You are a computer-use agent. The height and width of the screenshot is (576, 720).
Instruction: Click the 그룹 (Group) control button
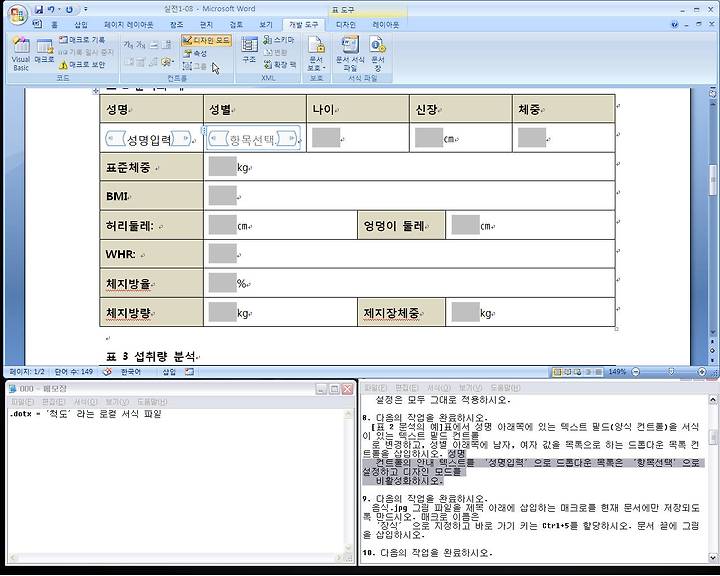195,66
